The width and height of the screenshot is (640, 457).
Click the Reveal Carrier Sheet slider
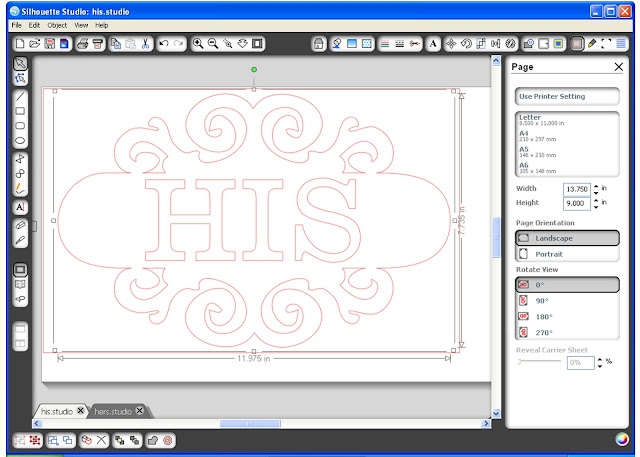pyautogui.click(x=539, y=362)
